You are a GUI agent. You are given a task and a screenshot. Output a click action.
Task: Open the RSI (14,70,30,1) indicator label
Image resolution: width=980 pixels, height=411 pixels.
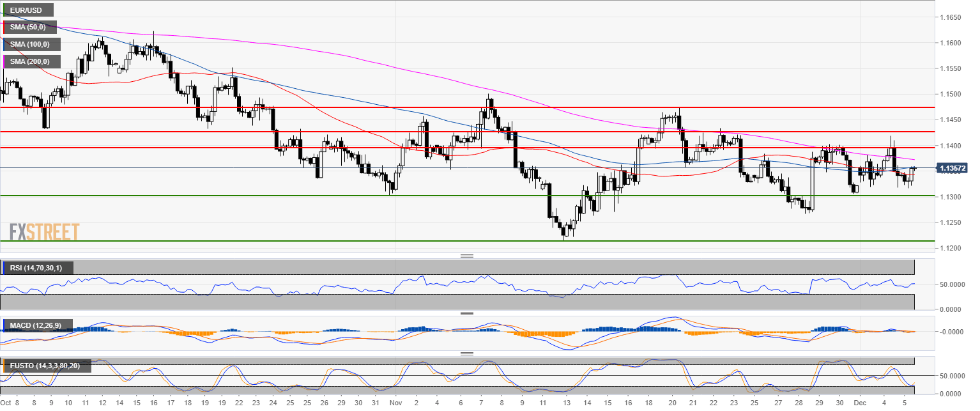[x=37, y=268]
